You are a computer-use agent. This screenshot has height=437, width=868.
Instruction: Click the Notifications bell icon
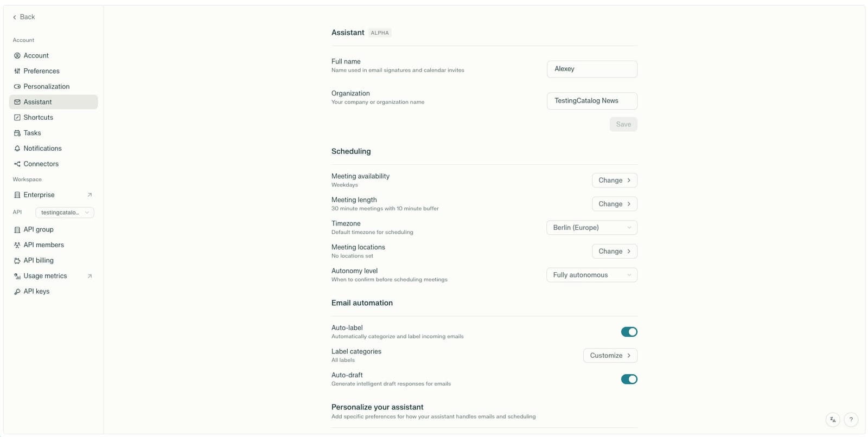(17, 149)
